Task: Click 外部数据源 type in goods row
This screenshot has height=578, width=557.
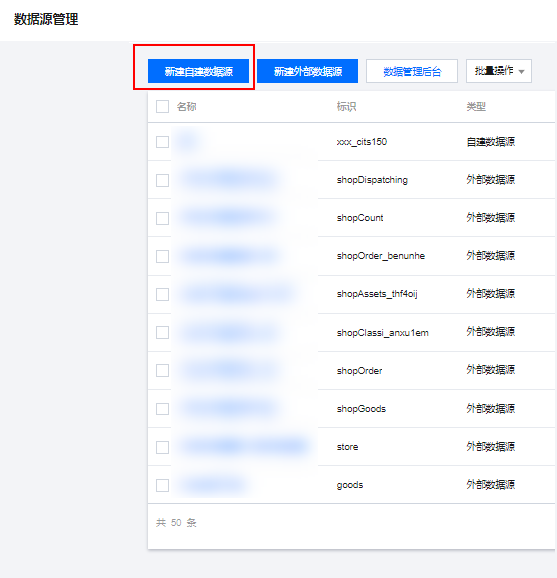Action: [490, 485]
